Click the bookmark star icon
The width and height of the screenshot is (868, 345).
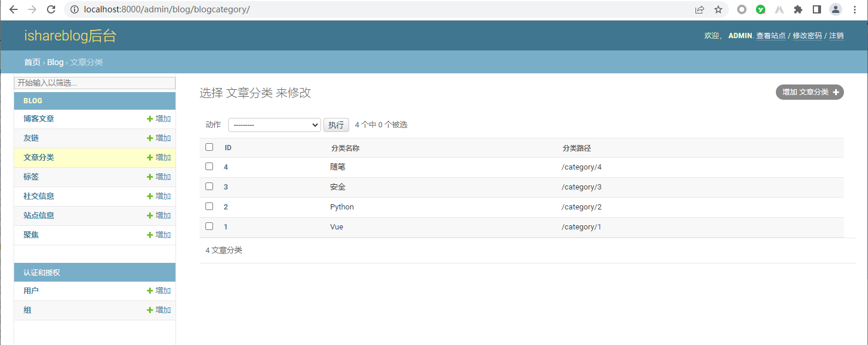[x=718, y=9]
